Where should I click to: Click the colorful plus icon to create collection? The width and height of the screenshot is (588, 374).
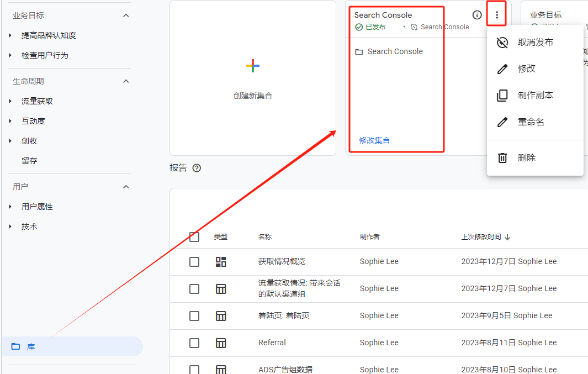[x=253, y=66]
